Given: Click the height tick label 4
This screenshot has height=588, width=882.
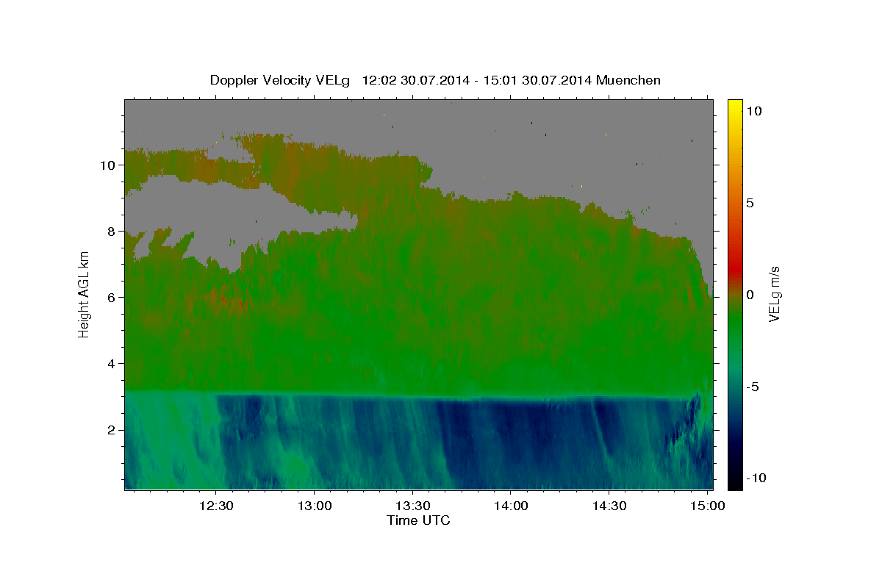Looking at the screenshot, I should (x=112, y=364).
